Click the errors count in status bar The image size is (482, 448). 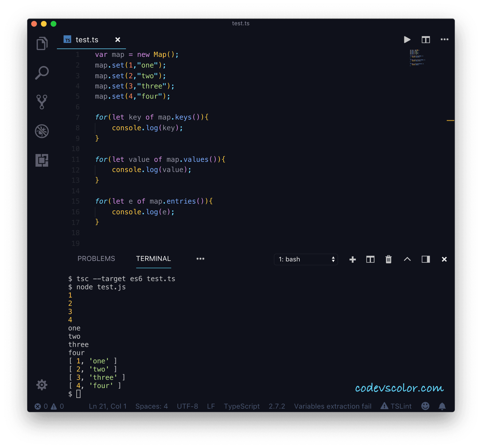(x=41, y=406)
